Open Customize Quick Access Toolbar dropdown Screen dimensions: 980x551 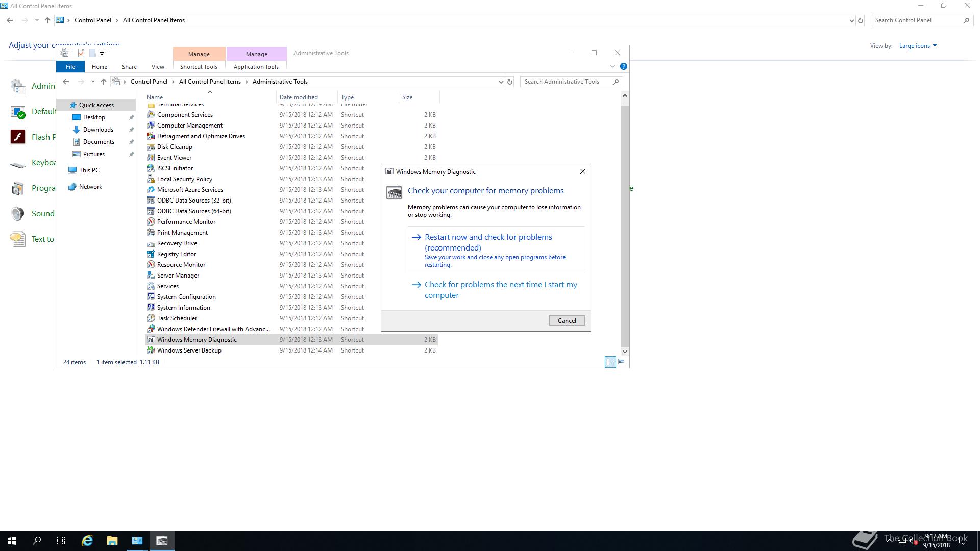(x=102, y=54)
